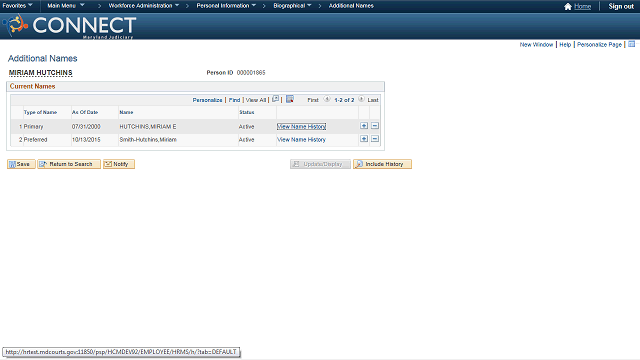The image size is (640, 360).
Task: Sort by Status column header
Action: [x=247, y=112]
